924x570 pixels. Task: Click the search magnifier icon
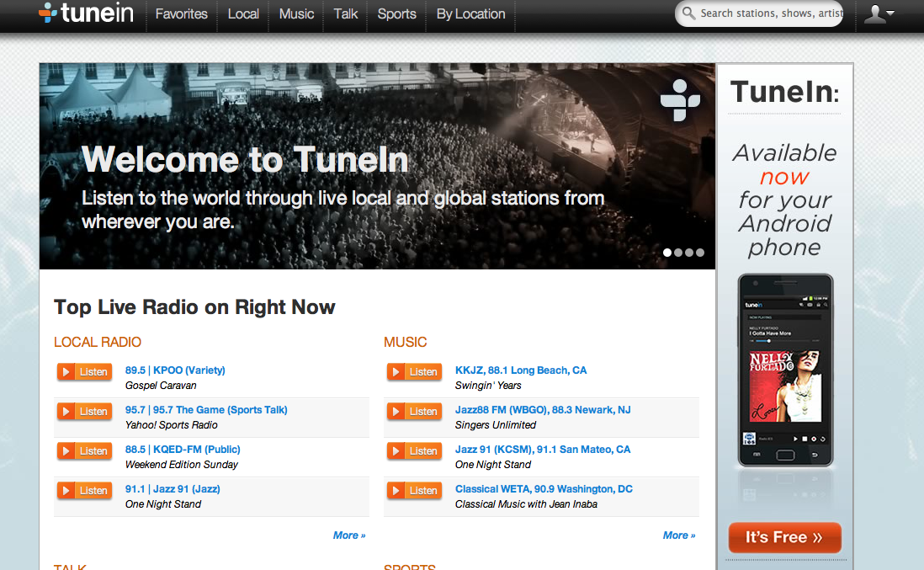click(688, 13)
